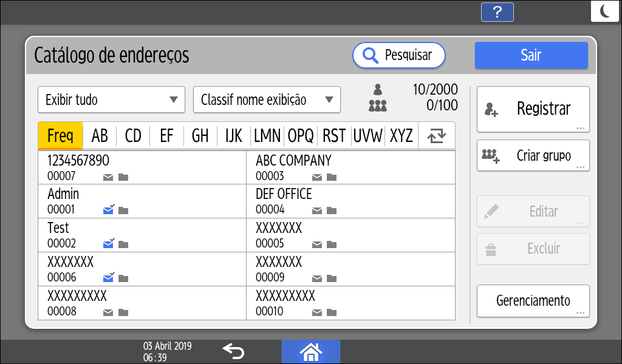Open the Gerenciamento menu button
The width and height of the screenshot is (622, 364).
533,301
